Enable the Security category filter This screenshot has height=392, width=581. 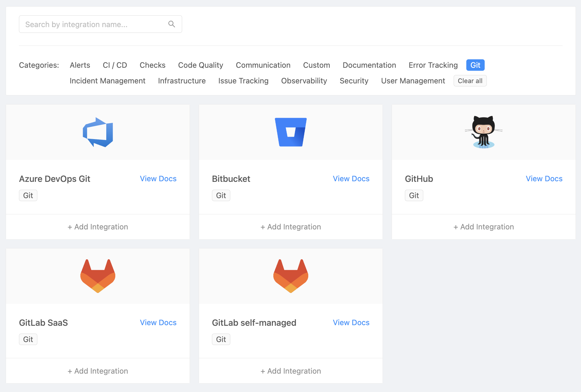pyautogui.click(x=354, y=81)
